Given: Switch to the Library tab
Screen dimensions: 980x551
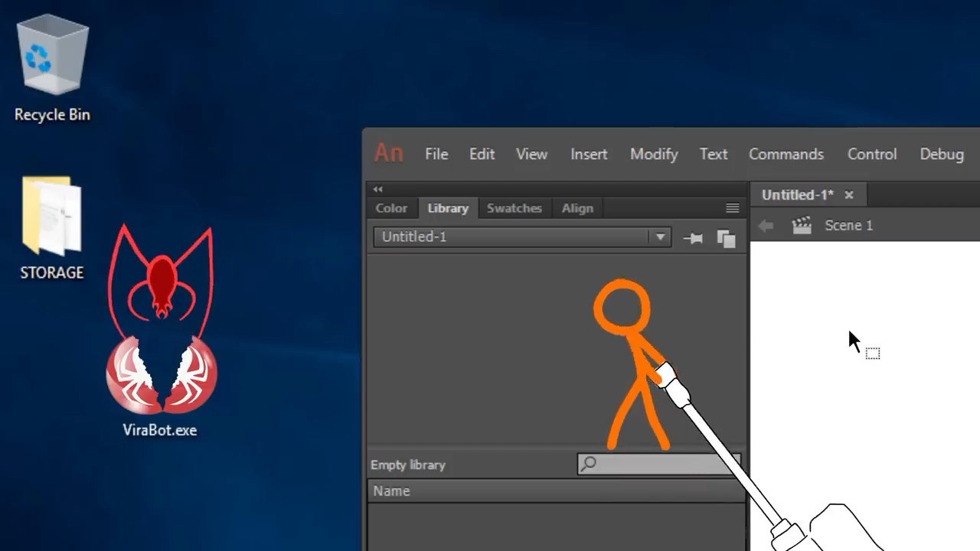Looking at the screenshot, I should (448, 208).
